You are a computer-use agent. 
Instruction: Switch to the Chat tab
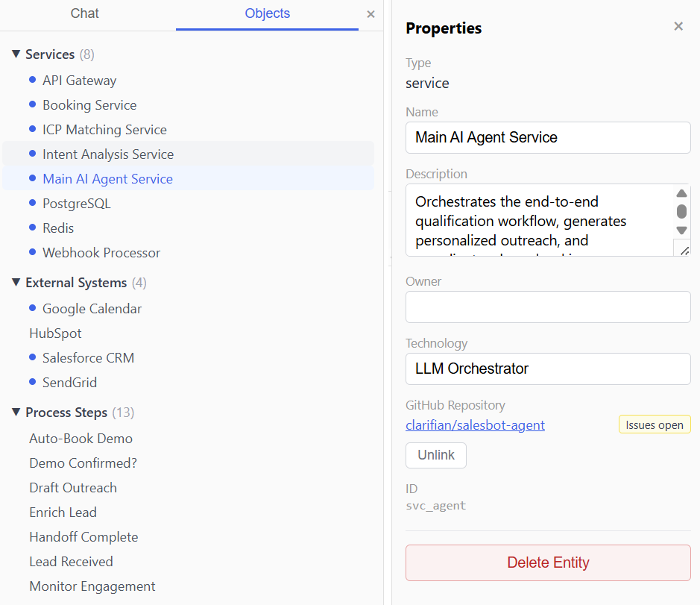(x=84, y=13)
